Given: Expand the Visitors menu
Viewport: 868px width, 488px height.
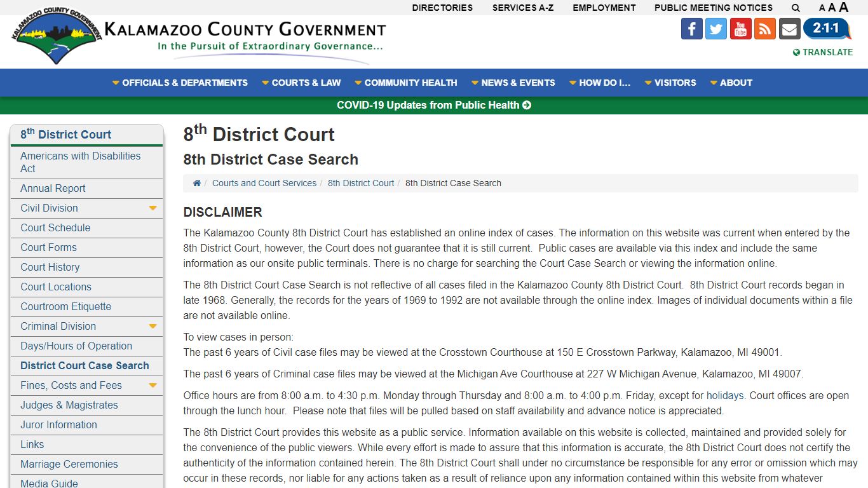Looking at the screenshot, I should (670, 83).
